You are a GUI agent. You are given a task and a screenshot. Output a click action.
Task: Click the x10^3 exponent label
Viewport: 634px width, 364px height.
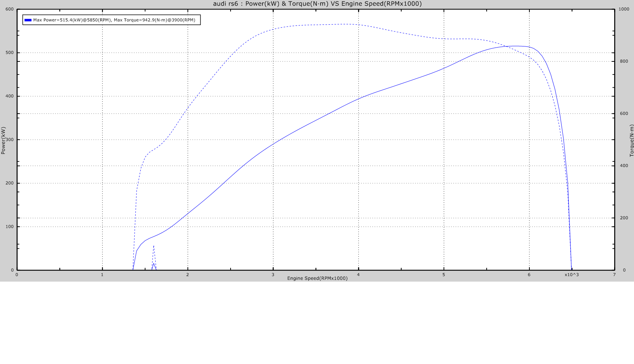coord(571,275)
